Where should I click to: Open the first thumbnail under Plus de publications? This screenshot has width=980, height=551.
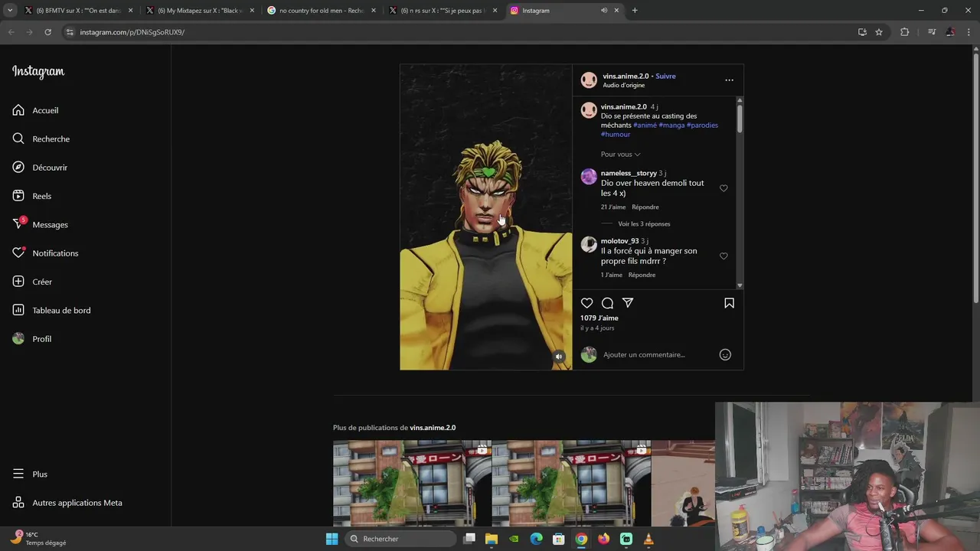412,483
